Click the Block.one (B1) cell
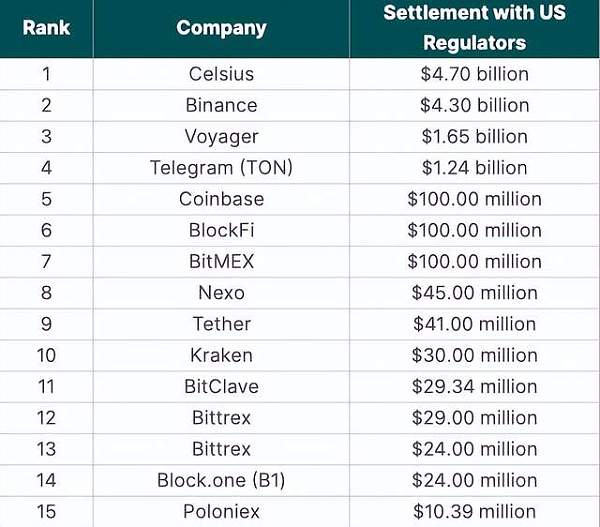Screen dimensions: 600x527 pyautogui.click(x=221, y=480)
